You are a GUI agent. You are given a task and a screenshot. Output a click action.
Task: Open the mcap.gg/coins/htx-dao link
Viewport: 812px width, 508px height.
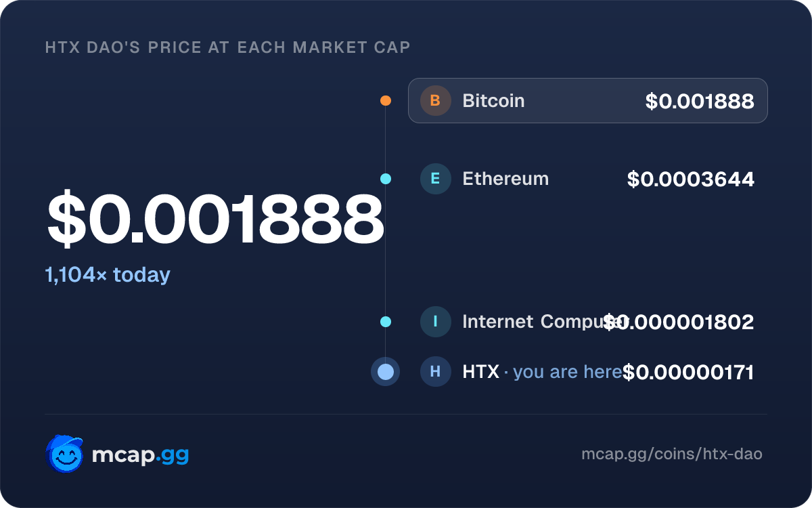[x=672, y=454]
